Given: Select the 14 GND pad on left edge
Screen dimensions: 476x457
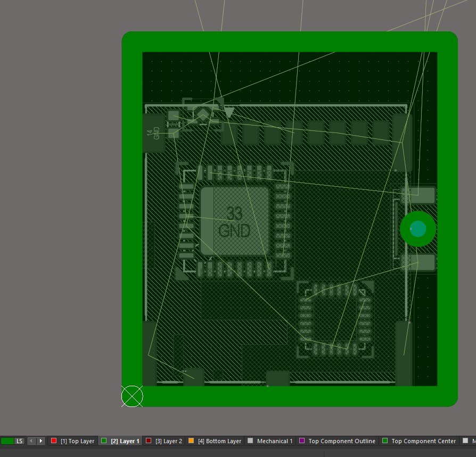Looking at the screenshot, I should pyautogui.click(x=154, y=133).
